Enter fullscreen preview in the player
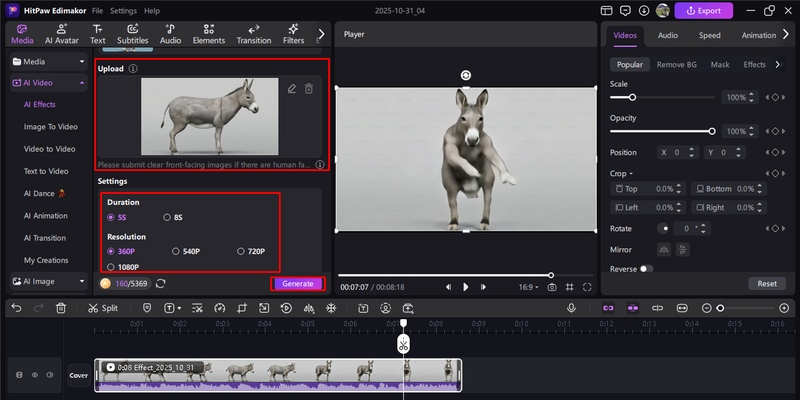This screenshot has width=800, height=400. click(587, 287)
